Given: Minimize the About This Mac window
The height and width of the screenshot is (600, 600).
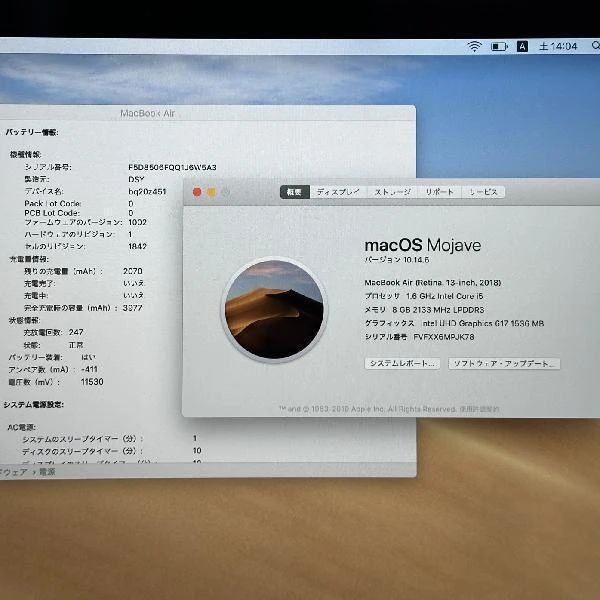Looking at the screenshot, I should tap(212, 192).
